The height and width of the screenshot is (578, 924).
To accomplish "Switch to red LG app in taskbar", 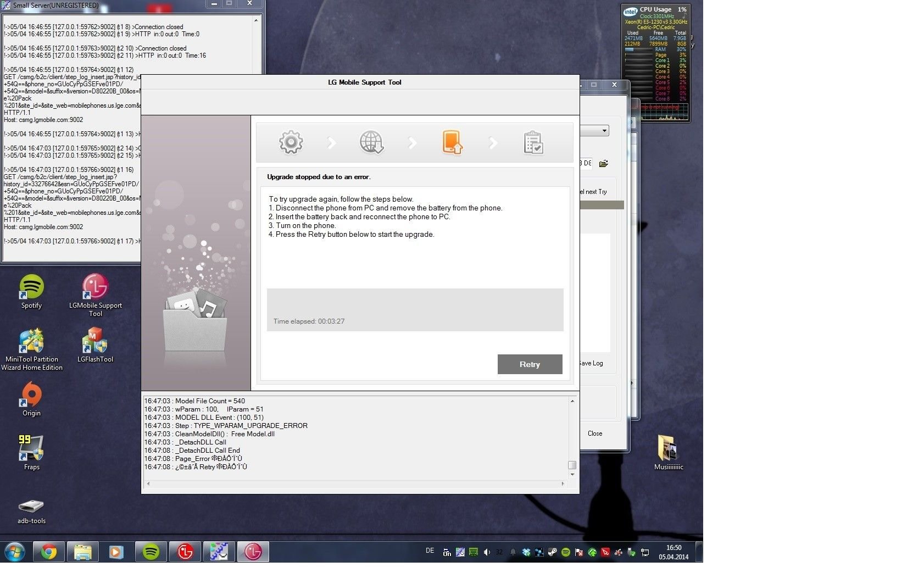I will [185, 552].
